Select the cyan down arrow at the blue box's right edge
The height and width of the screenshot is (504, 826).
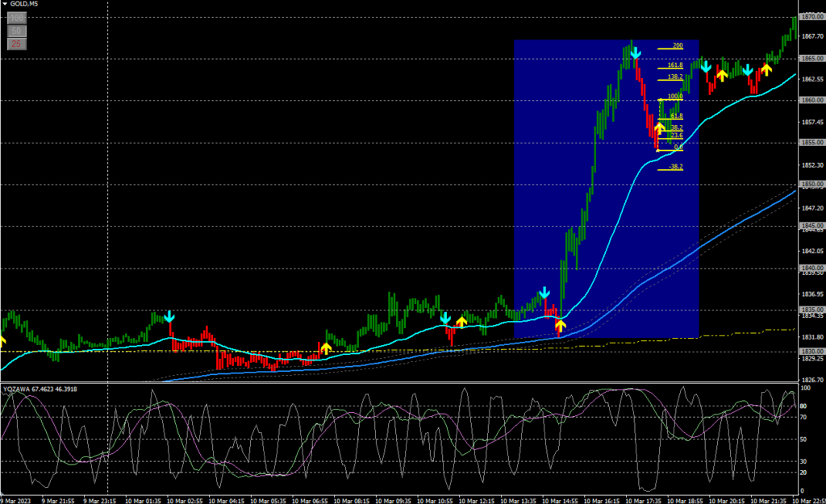(706, 67)
